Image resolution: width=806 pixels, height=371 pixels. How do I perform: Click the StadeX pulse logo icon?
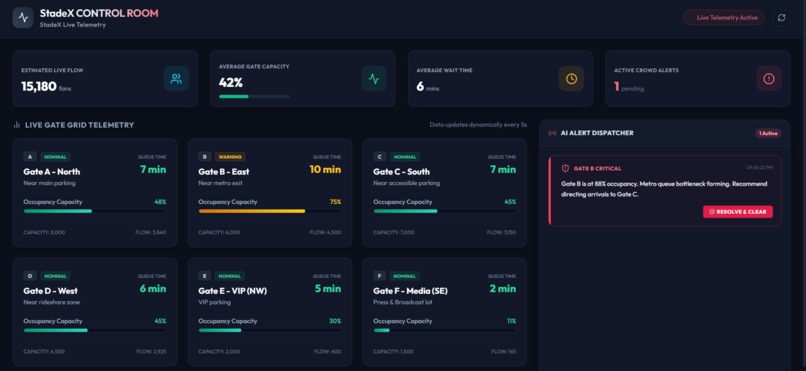(x=23, y=17)
